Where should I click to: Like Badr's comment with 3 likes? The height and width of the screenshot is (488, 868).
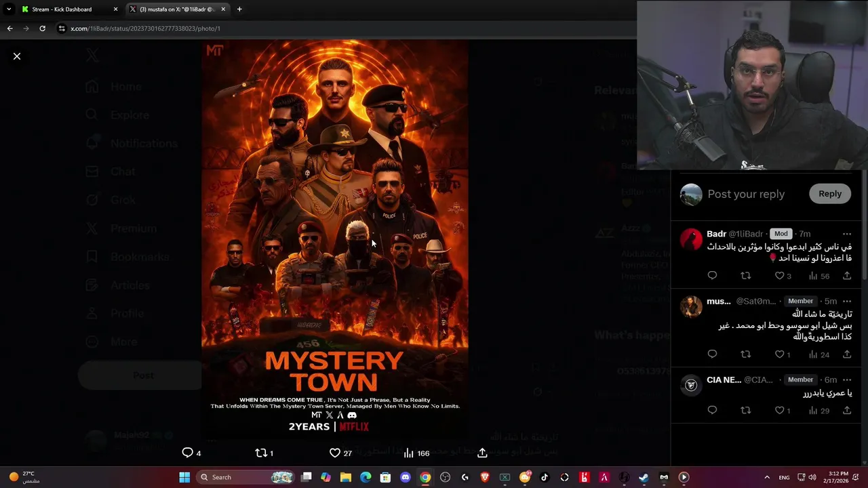(x=780, y=276)
